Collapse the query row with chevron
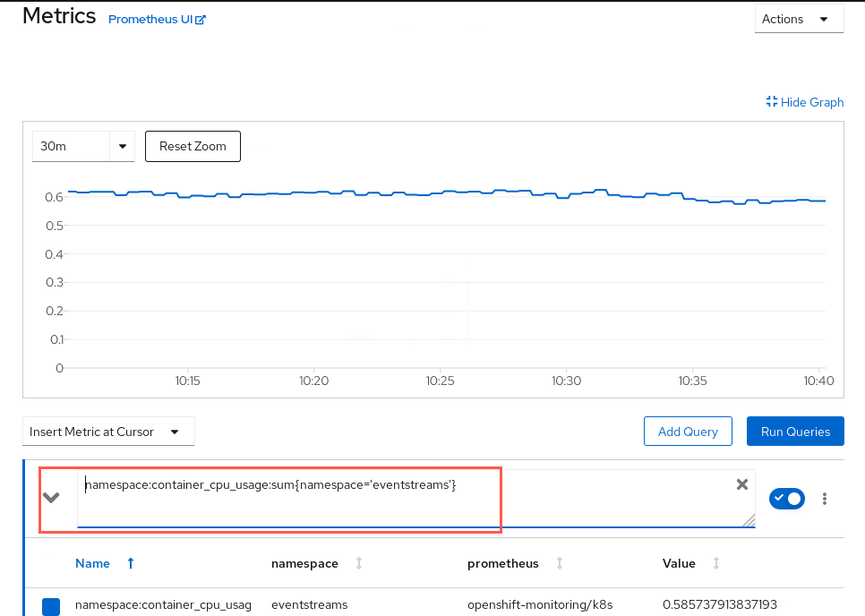This screenshot has width=865, height=616. 51,498
